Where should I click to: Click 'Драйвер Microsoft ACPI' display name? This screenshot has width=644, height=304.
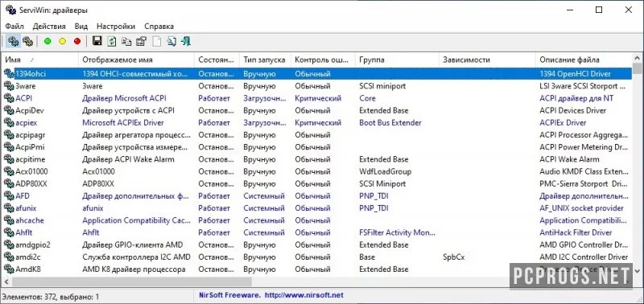pyautogui.click(x=125, y=98)
